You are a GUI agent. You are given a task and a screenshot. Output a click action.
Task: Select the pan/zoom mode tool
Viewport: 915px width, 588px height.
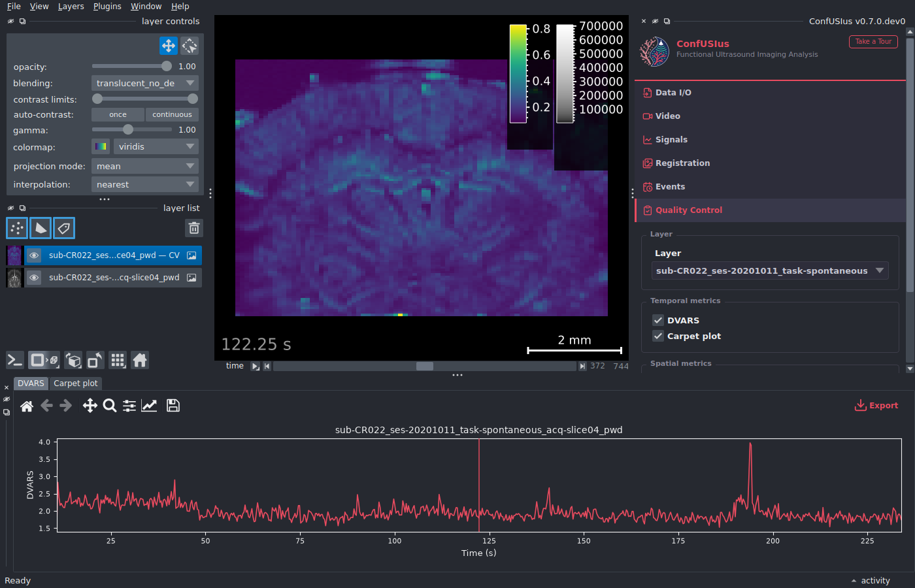(169, 46)
